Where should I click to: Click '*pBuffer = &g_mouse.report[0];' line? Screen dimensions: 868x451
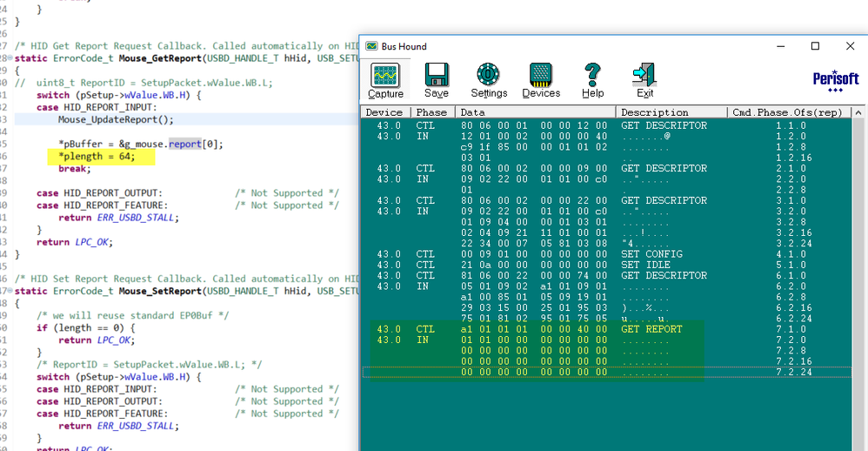(141, 144)
